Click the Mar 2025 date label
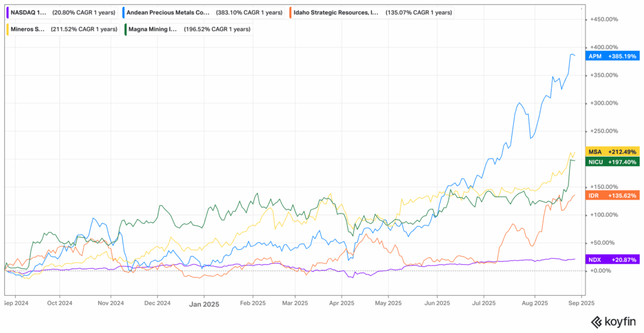644x333 pixels. coord(295,304)
